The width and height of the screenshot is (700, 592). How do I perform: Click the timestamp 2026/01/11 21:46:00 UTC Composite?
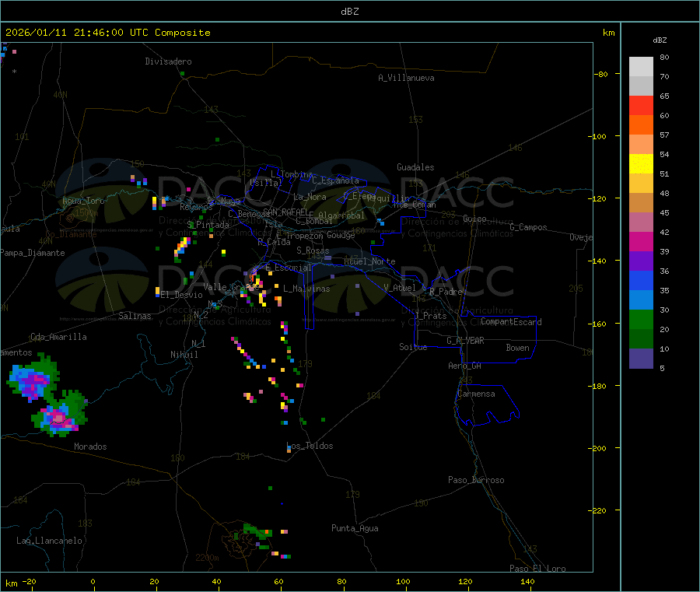(107, 33)
